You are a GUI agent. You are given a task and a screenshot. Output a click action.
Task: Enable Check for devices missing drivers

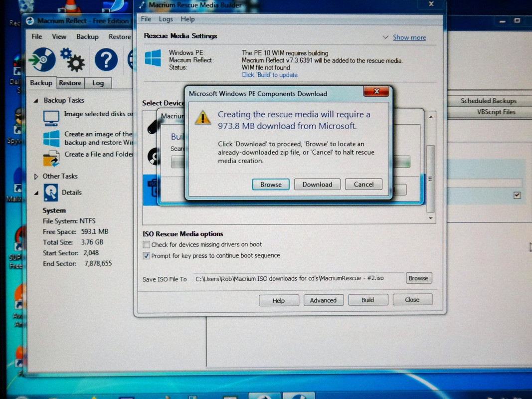(146, 244)
